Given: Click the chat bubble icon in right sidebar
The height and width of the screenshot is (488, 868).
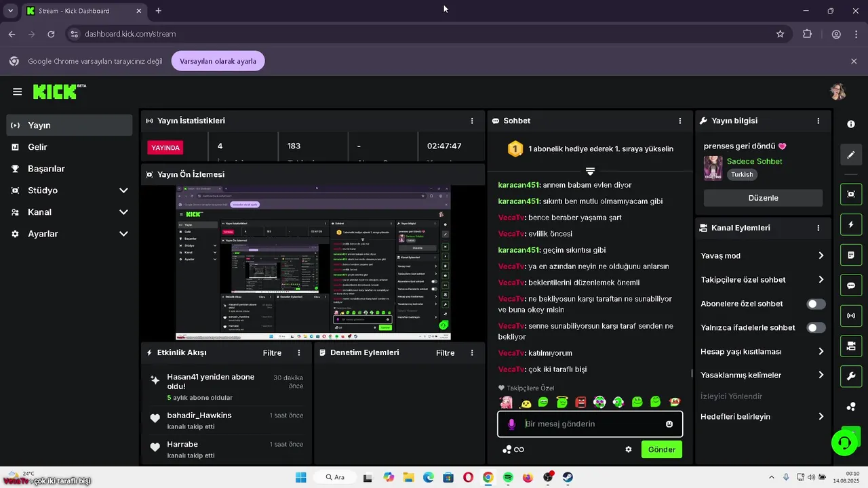Looking at the screenshot, I should [x=851, y=285].
